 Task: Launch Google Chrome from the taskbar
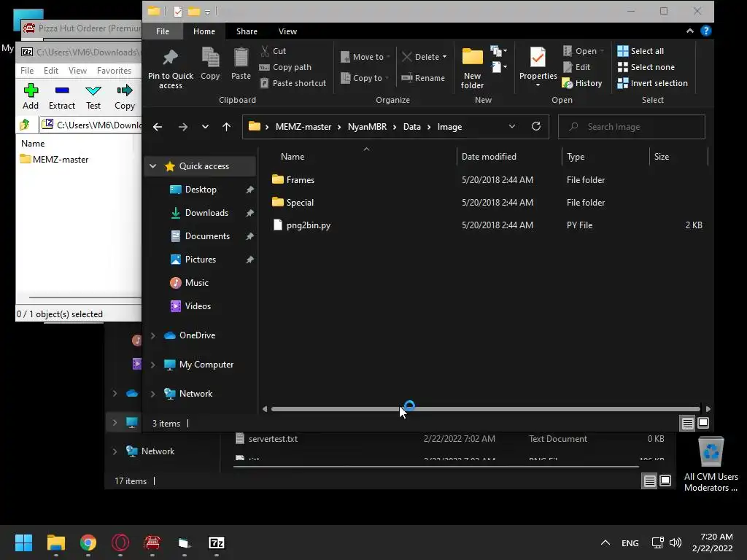pyautogui.click(x=88, y=542)
